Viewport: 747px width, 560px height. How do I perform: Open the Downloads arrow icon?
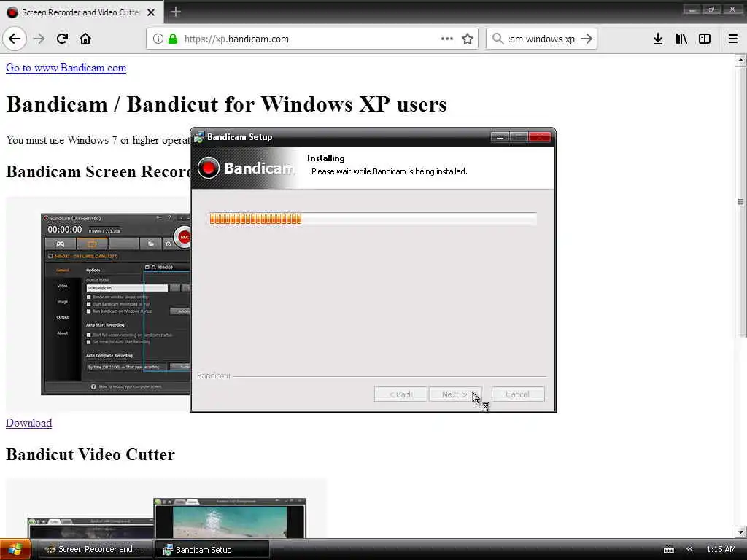tap(658, 39)
